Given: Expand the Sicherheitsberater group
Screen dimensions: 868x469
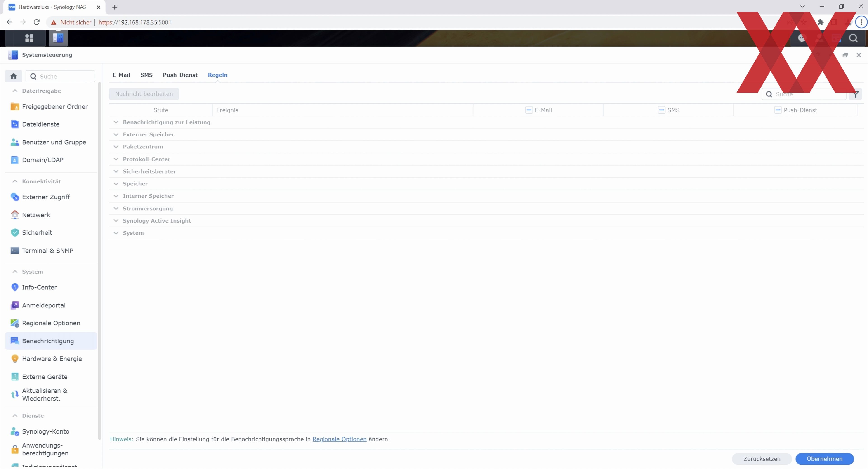Looking at the screenshot, I should [x=116, y=171].
